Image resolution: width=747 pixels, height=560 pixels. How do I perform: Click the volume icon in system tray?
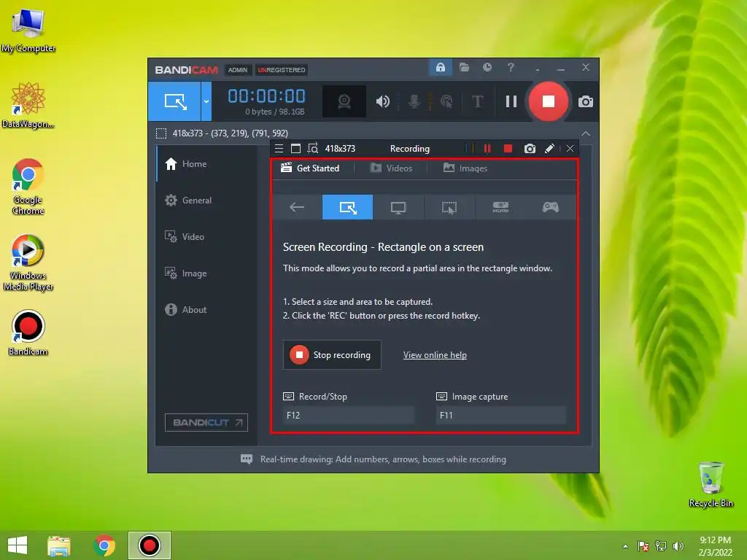coord(678,546)
